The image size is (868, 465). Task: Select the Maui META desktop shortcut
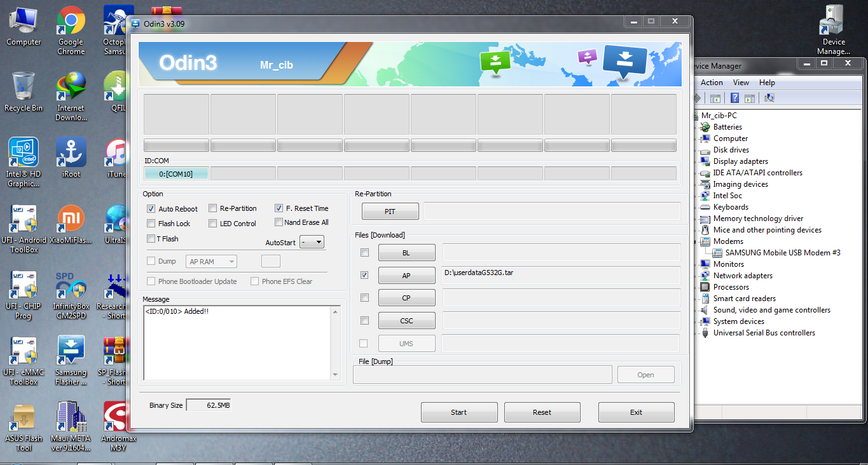tap(71, 427)
